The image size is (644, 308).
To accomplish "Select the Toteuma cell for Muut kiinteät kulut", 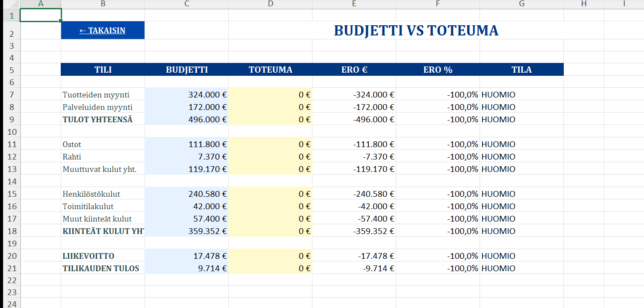I will 270,218.
